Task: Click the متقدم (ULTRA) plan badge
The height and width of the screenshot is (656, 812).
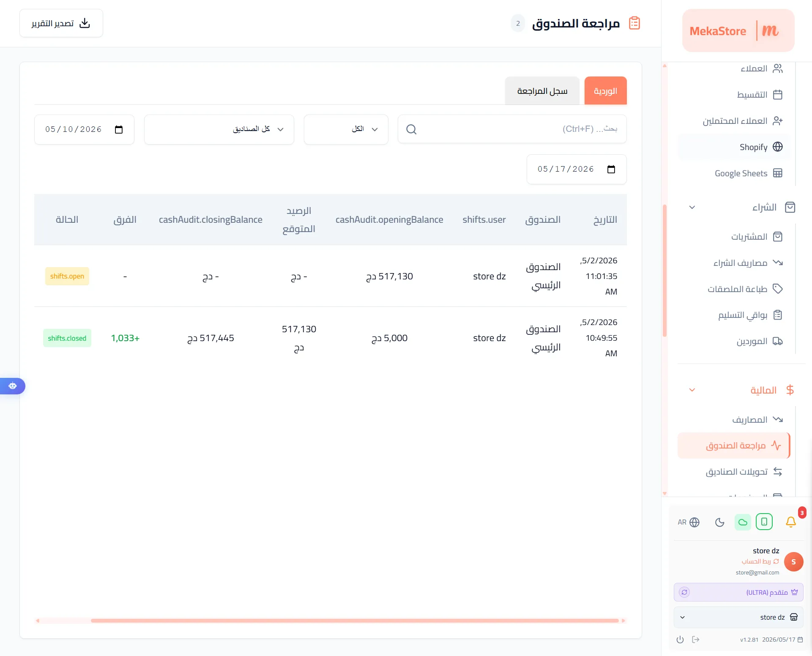Action: (738, 592)
